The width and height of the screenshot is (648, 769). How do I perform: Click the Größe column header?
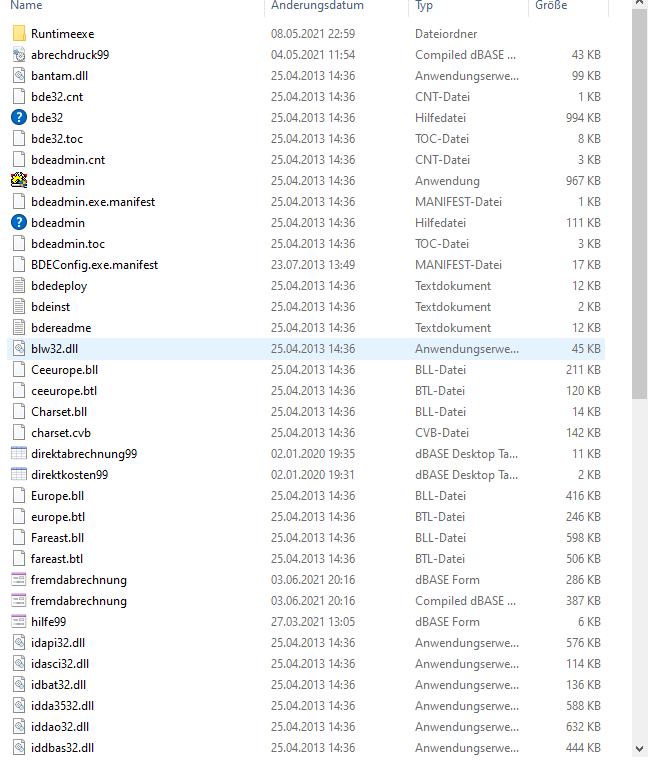(550, 6)
